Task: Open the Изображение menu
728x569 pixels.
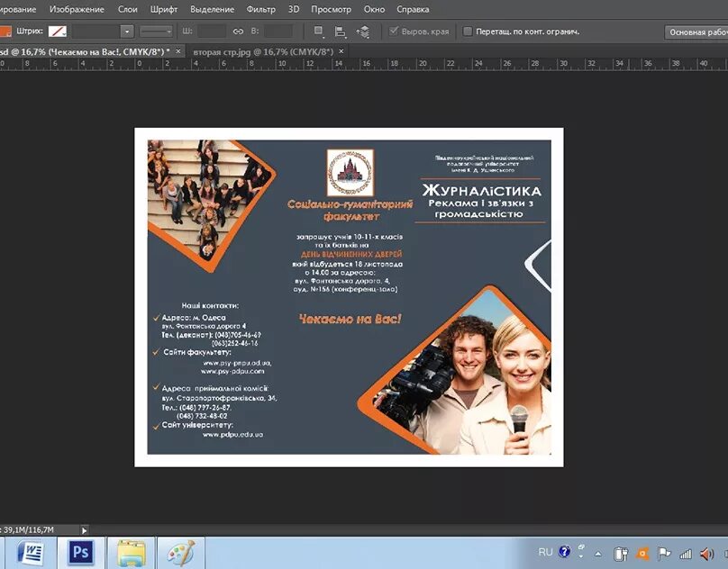Action: coord(77,9)
